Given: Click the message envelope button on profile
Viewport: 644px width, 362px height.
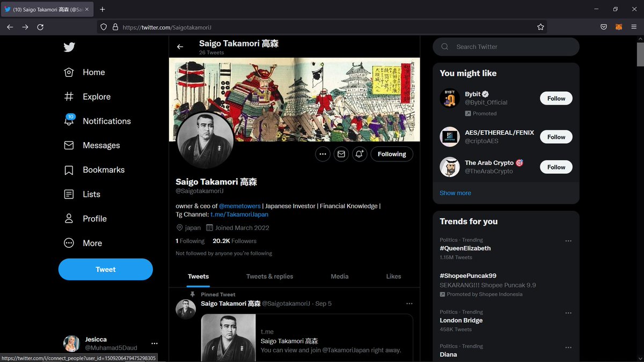Looking at the screenshot, I should coord(341,154).
